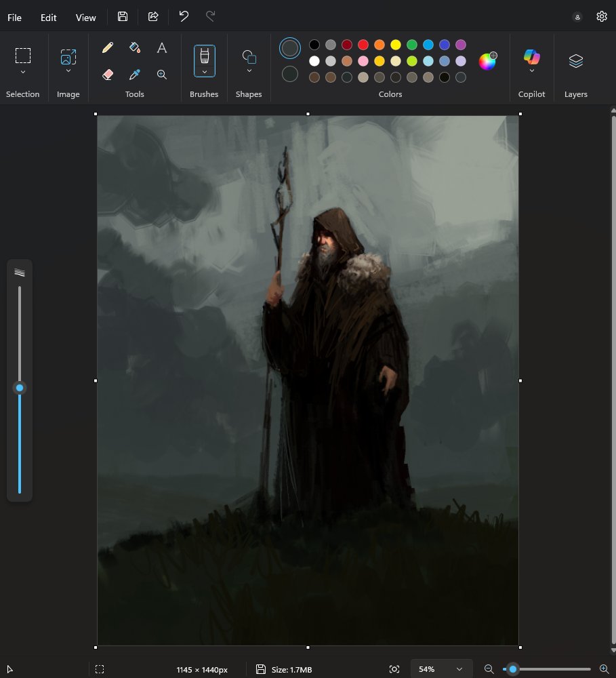Open the Shapes gallery icon
Screen dimensions: 616x678
(249, 56)
